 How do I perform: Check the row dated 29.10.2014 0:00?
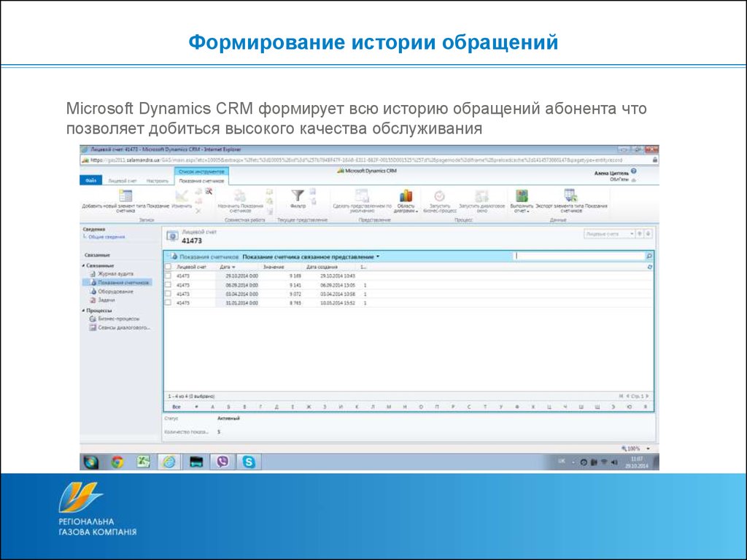coord(168,276)
